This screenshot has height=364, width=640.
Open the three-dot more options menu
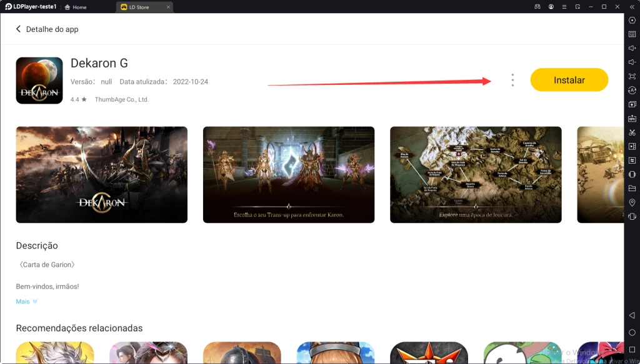[512, 80]
